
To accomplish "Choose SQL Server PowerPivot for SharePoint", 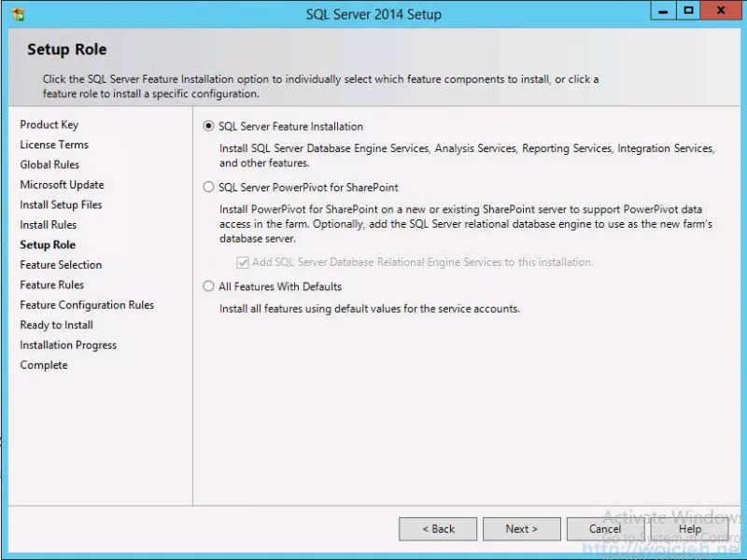I will pyautogui.click(x=208, y=187).
